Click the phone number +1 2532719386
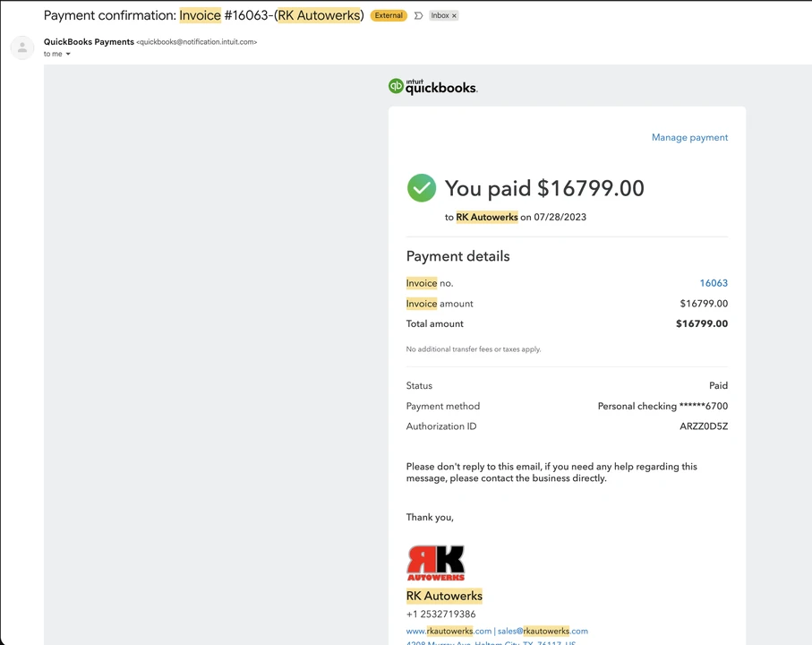 click(440, 614)
